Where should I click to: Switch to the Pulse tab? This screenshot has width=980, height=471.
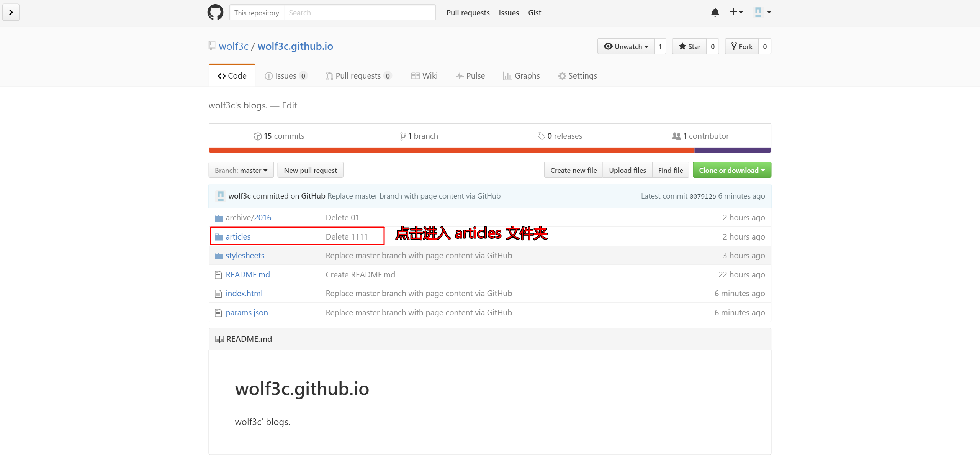pos(470,76)
